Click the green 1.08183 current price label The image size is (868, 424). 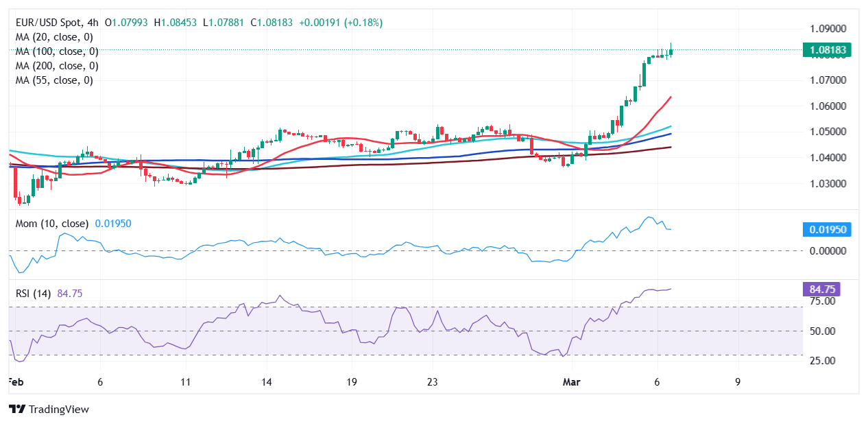(825, 50)
